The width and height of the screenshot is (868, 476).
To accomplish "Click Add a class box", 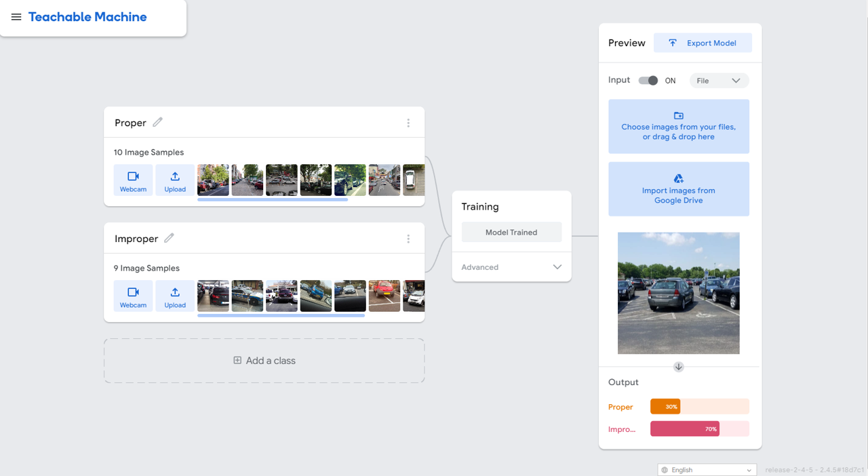I will tap(264, 361).
